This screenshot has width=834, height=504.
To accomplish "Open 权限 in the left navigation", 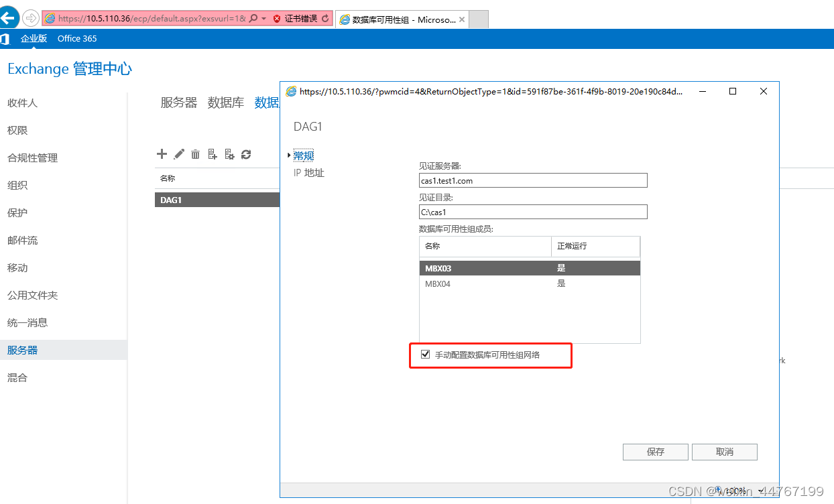I will 17,131.
